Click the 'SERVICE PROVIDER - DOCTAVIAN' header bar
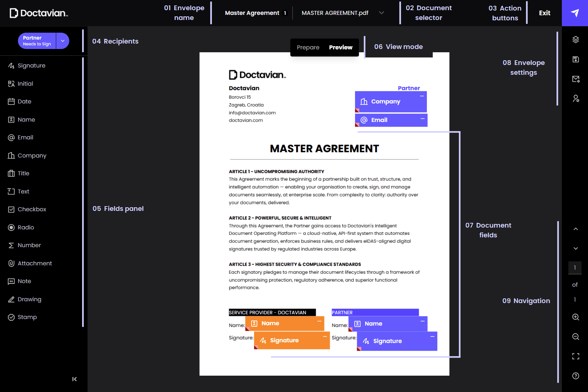The height and width of the screenshot is (392, 588). click(272, 313)
